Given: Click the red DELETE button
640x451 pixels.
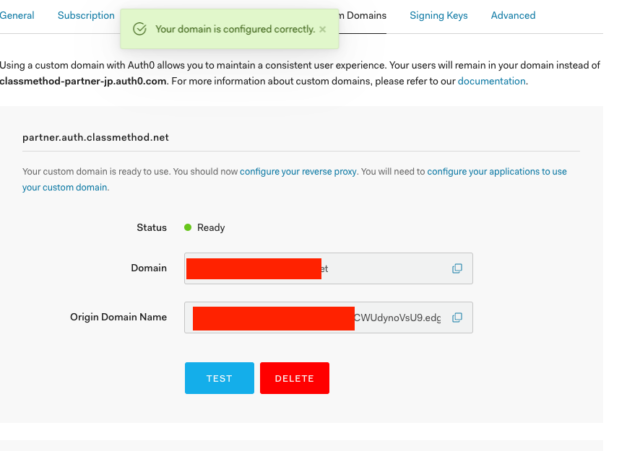Looking at the screenshot, I should (295, 378).
